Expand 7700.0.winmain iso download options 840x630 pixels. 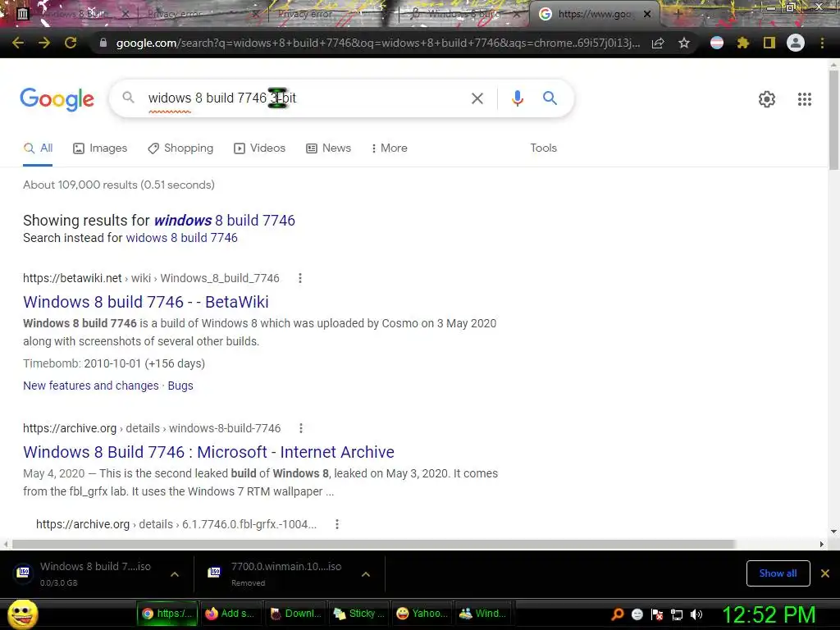pyautogui.click(x=366, y=574)
